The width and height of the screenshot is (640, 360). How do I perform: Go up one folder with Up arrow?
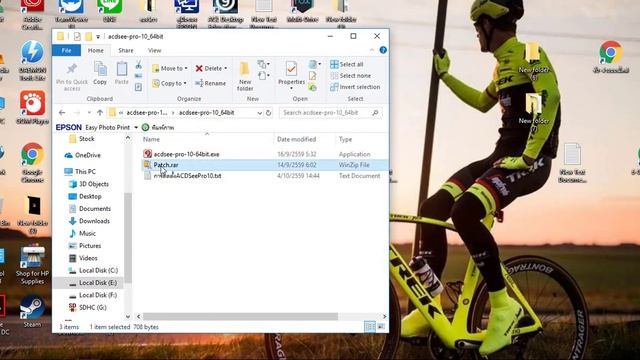click(x=100, y=113)
